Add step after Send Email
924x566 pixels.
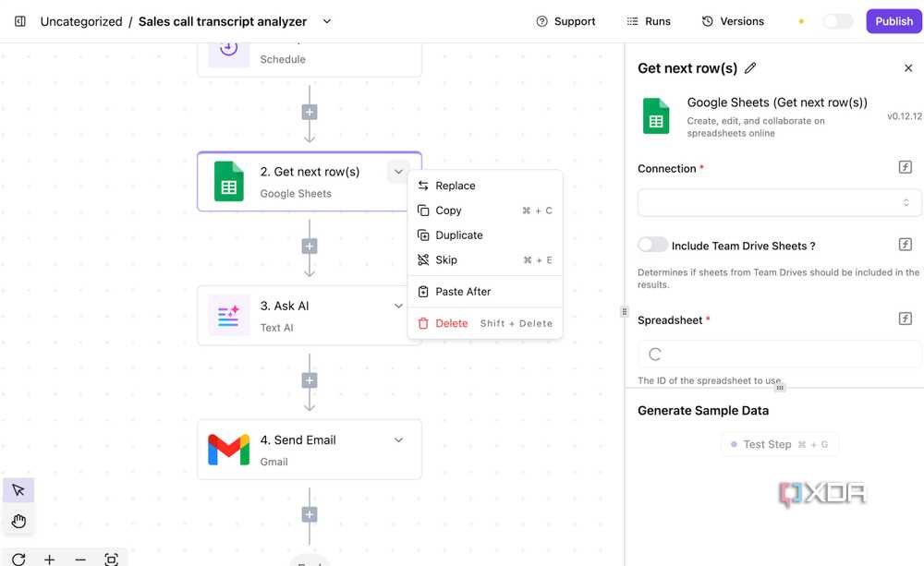310,515
